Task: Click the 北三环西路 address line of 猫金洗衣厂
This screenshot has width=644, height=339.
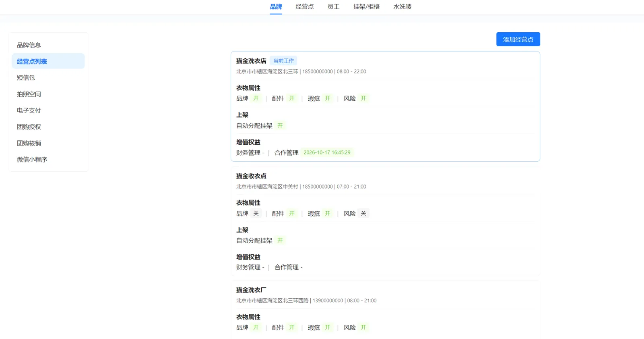Action: (306, 301)
